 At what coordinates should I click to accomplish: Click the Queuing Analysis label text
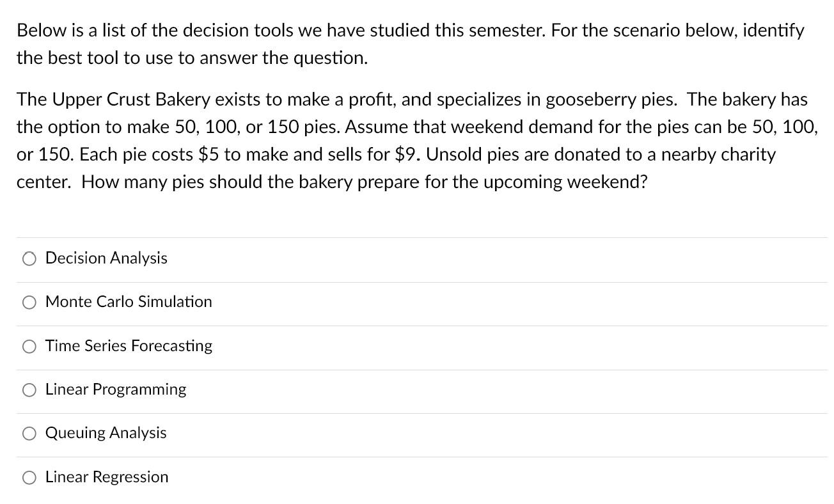(x=106, y=433)
